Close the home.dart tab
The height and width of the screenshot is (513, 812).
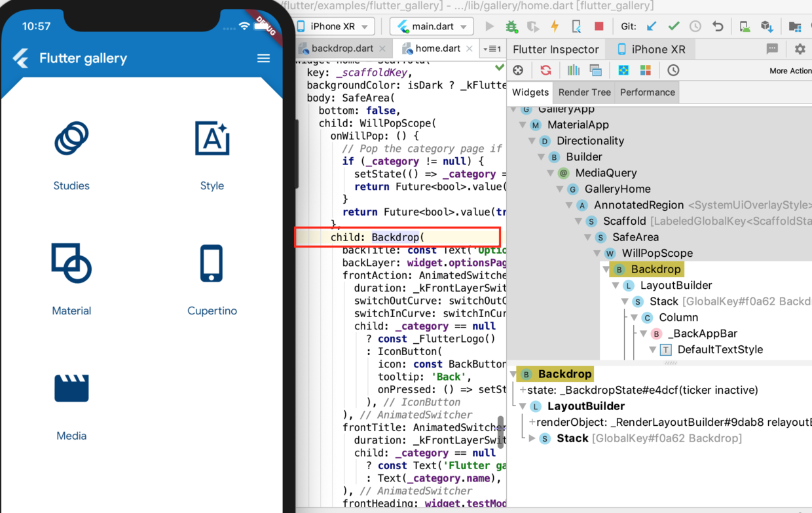[x=470, y=49]
